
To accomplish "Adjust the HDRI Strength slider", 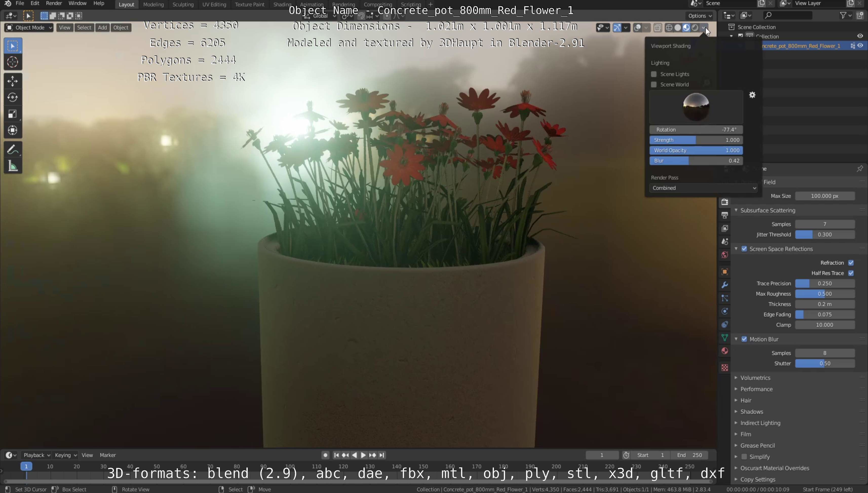I will [696, 140].
